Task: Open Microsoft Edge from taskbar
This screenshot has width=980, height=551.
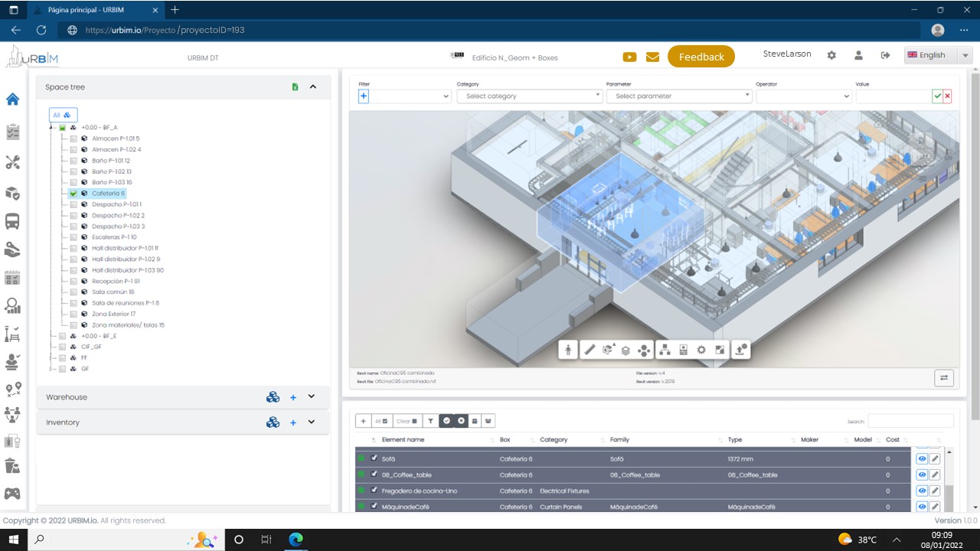Action: click(295, 540)
